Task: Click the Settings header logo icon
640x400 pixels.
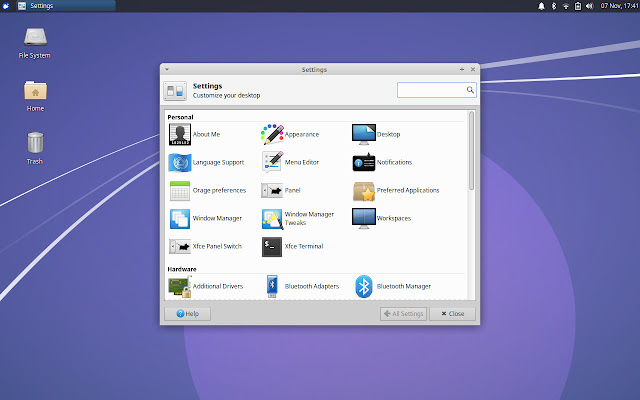Action: pos(175,91)
